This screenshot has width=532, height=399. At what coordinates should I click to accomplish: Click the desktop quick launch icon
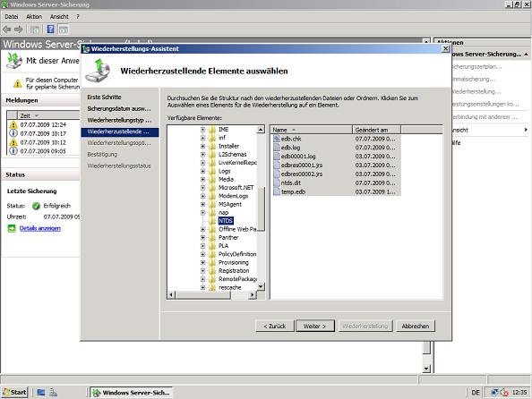click(41, 393)
